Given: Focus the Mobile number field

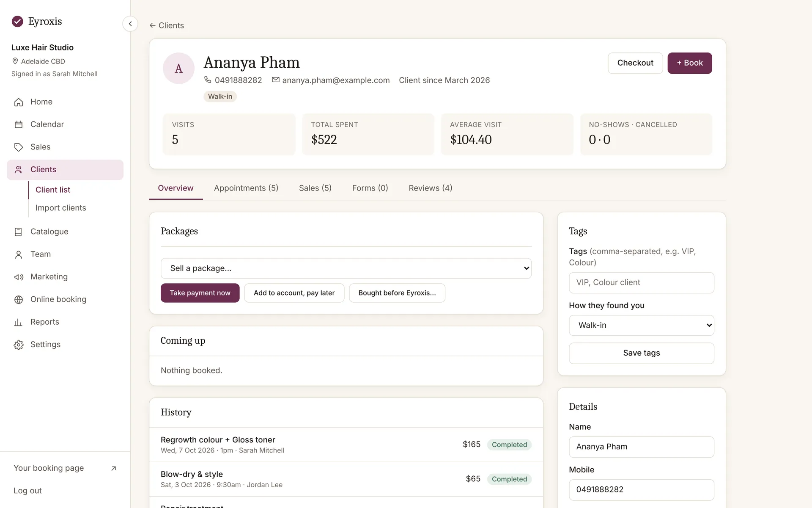Looking at the screenshot, I should [x=642, y=490].
